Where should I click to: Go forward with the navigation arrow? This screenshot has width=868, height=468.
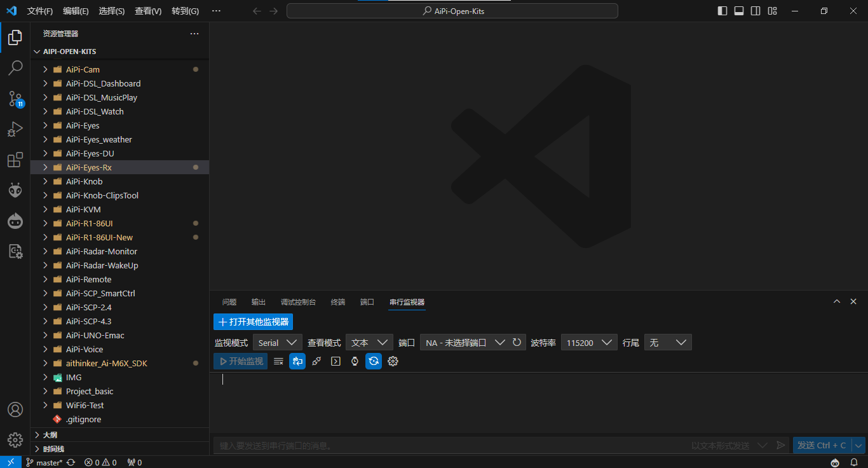point(274,11)
